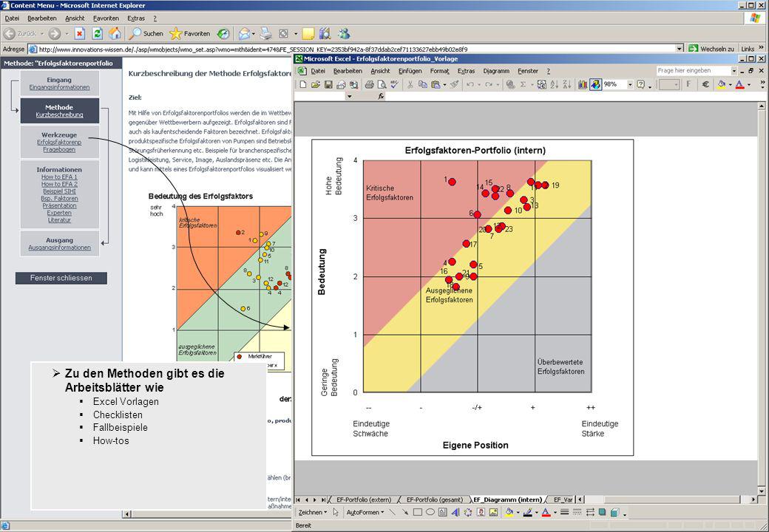Sort ascending in Excel toolbar
This screenshot has height=532, width=769.
click(x=554, y=84)
